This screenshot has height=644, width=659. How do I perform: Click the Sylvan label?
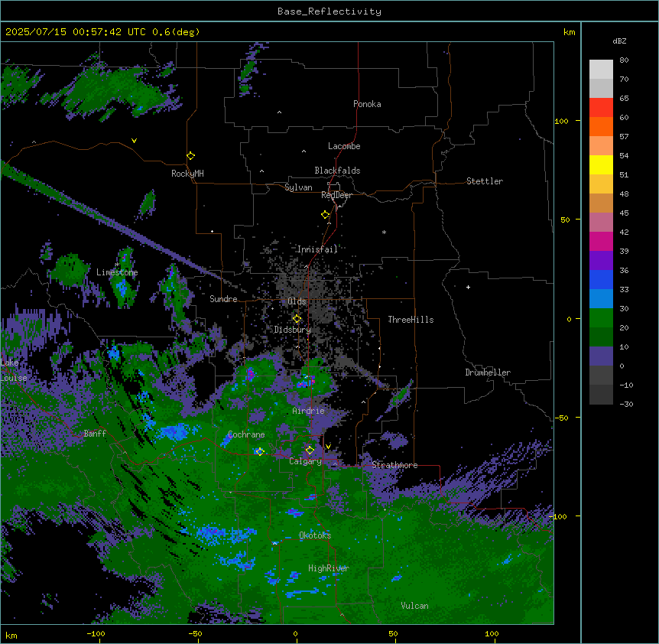pos(298,187)
